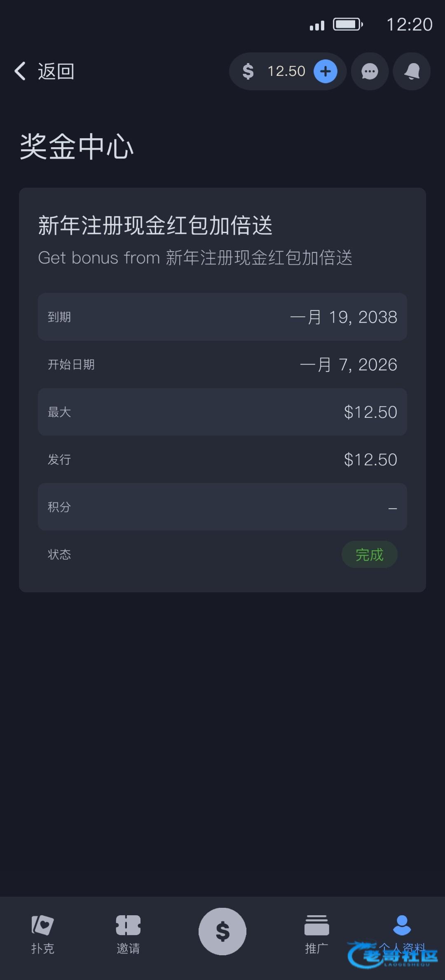Open the notifications bell

[412, 71]
